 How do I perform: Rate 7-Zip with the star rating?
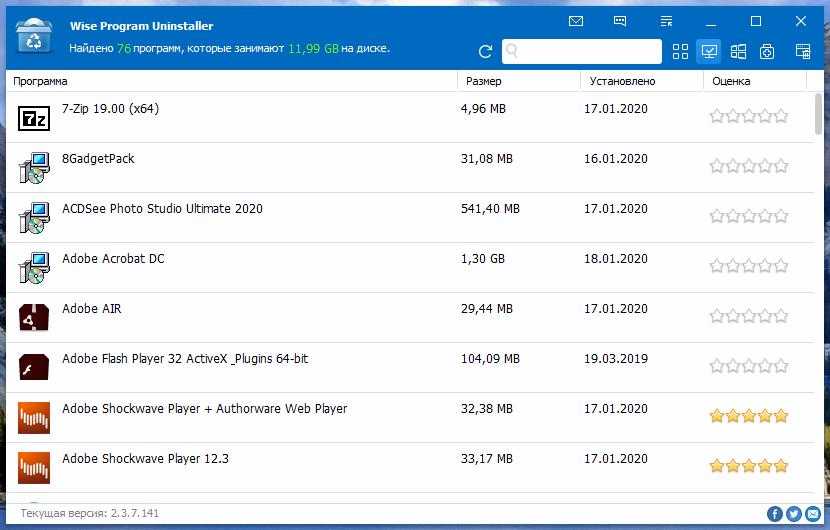pyautogui.click(x=748, y=116)
